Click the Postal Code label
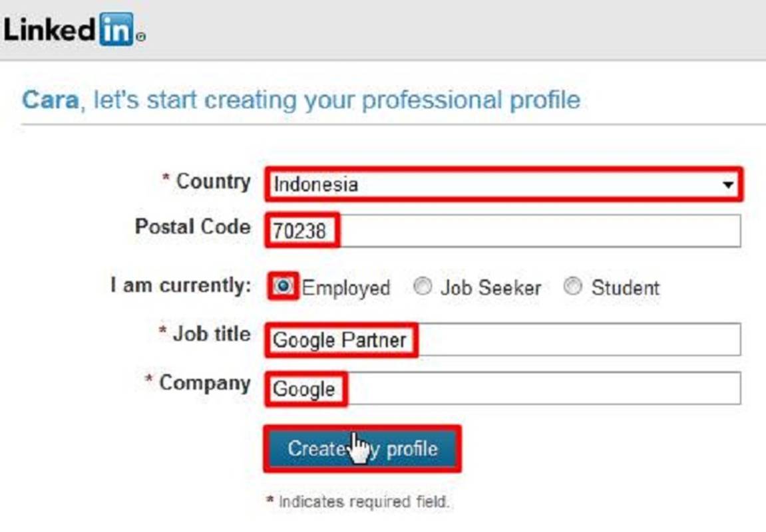 (x=193, y=227)
